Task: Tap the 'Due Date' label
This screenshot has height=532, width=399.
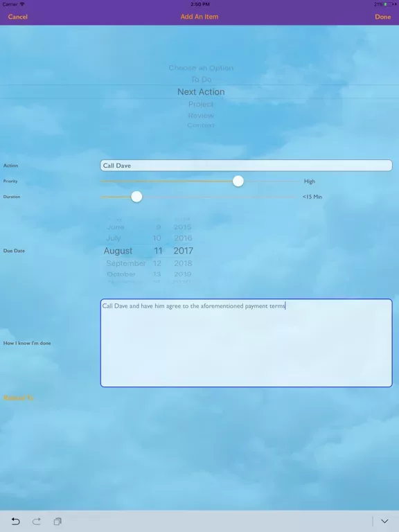Action: coord(14,251)
